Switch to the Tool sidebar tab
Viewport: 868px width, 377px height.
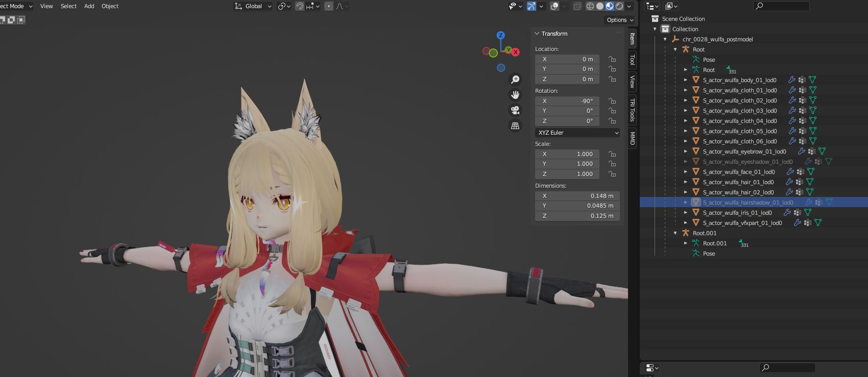(632, 59)
